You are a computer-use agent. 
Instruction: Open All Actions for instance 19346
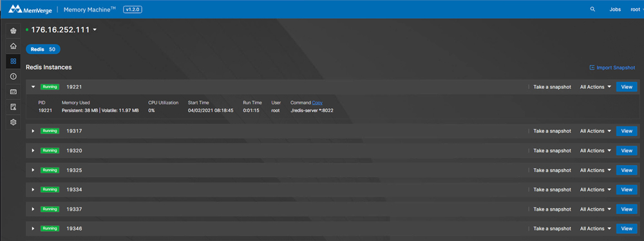point(596,228)
